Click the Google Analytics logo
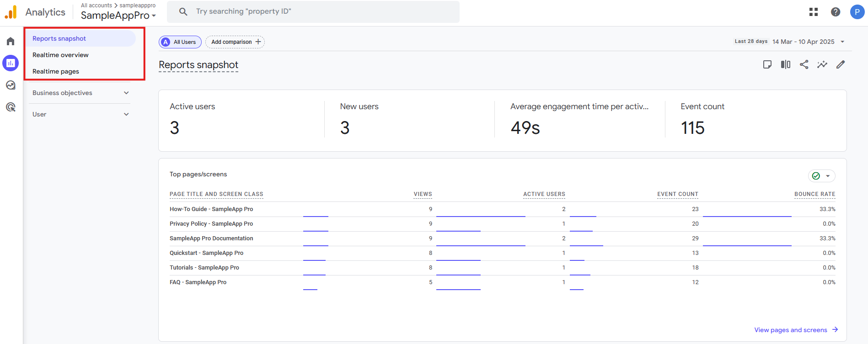 click(11, 12)
